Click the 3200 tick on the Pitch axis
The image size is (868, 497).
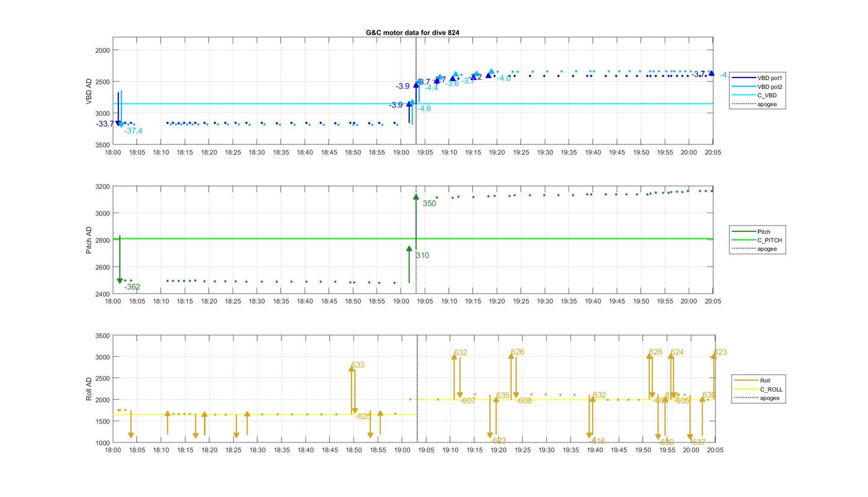(101, 187)
